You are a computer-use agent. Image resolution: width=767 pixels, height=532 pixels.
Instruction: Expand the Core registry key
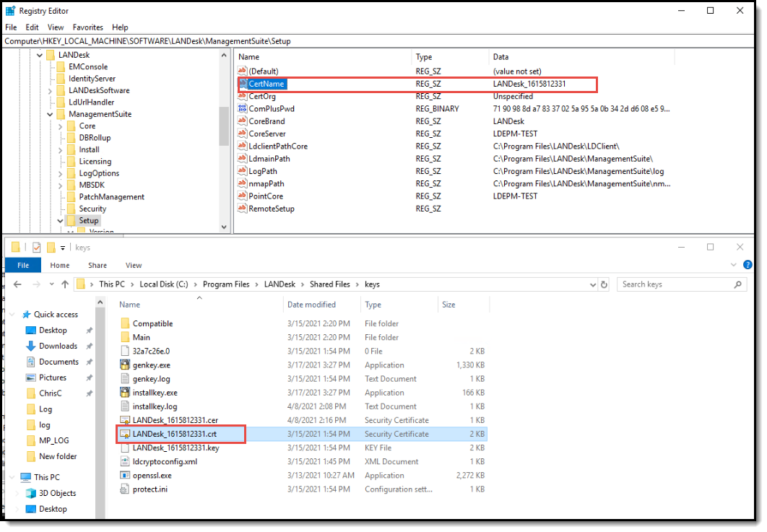pyautogui.click(x=61, y=126)
